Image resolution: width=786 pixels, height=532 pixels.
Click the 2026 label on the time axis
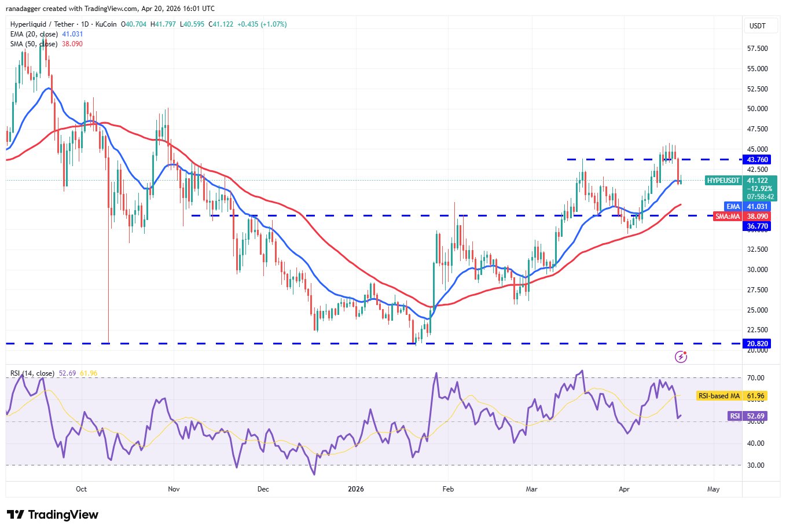[x=356, y=489]
